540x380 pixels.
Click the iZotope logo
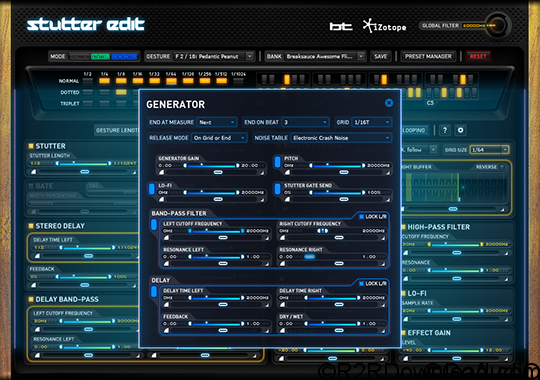(385, 26)
